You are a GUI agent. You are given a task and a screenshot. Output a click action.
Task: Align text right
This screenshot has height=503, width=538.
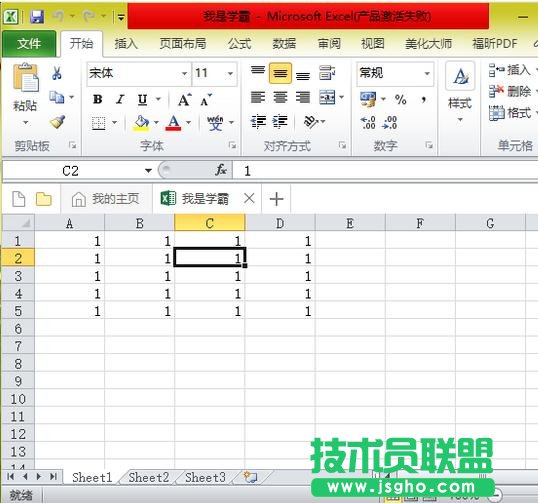point(303,98)
